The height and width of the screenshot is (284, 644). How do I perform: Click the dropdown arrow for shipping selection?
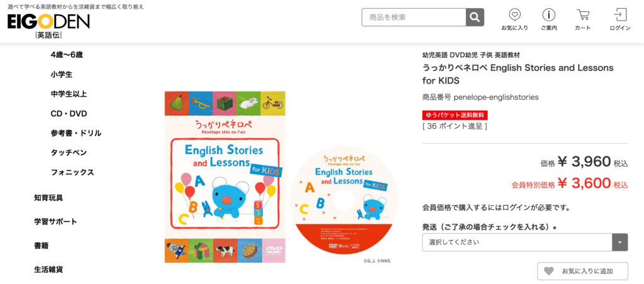click(x=621, y=242)
